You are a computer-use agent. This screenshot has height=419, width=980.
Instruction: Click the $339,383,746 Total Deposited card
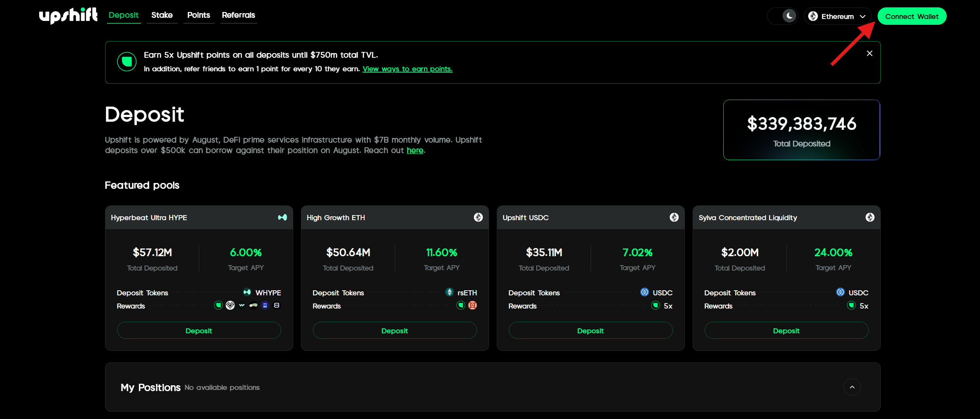(x=801, y=130)
